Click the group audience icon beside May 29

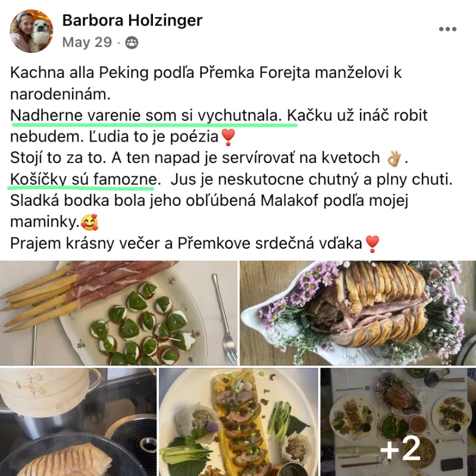click(x=131, y=43)
